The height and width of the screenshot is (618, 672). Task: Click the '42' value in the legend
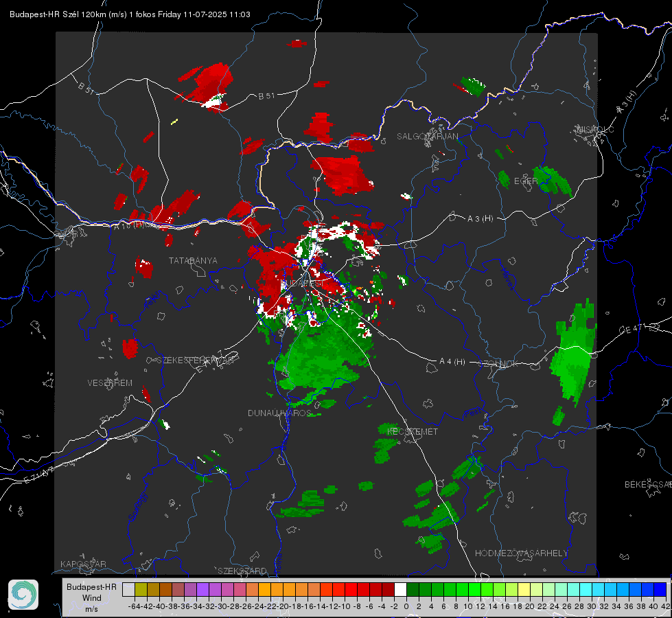coord(665,606)
